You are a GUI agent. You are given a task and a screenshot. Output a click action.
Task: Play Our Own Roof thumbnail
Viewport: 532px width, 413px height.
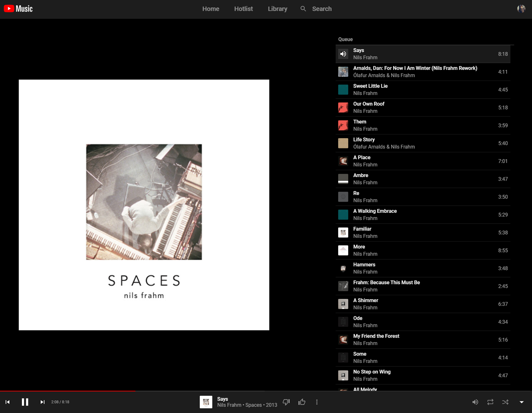(x=343, y=107)
